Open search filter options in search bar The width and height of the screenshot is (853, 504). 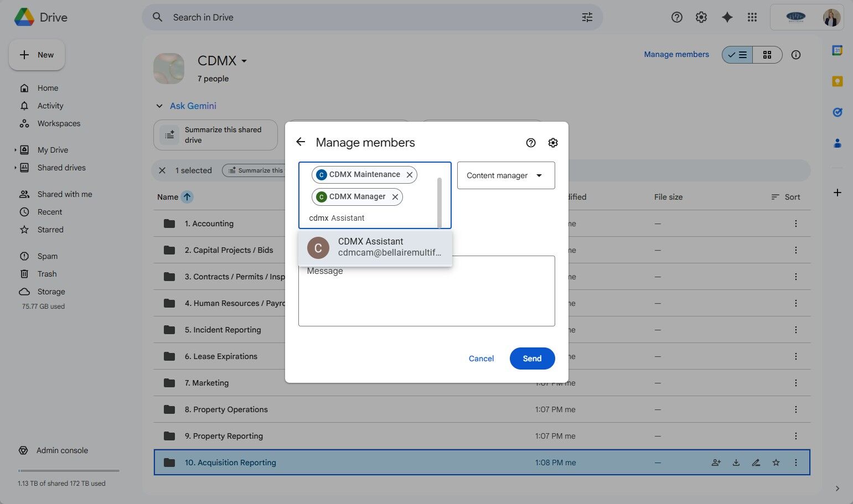[x=587, y=17]
